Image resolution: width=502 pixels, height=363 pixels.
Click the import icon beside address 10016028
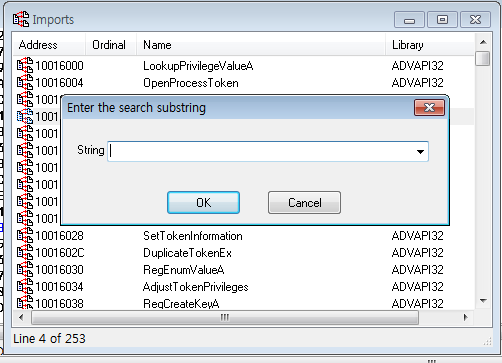click(x=25, y=235)
